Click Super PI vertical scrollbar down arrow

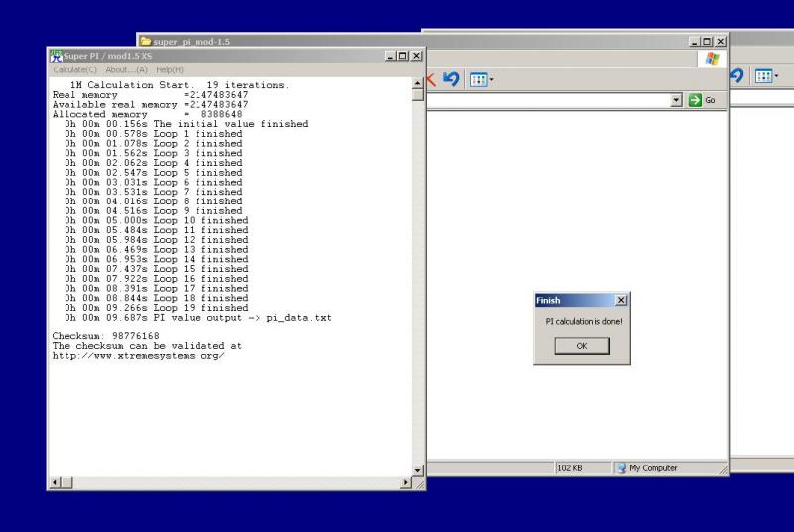pyautogui.click(x=418, y=470)
